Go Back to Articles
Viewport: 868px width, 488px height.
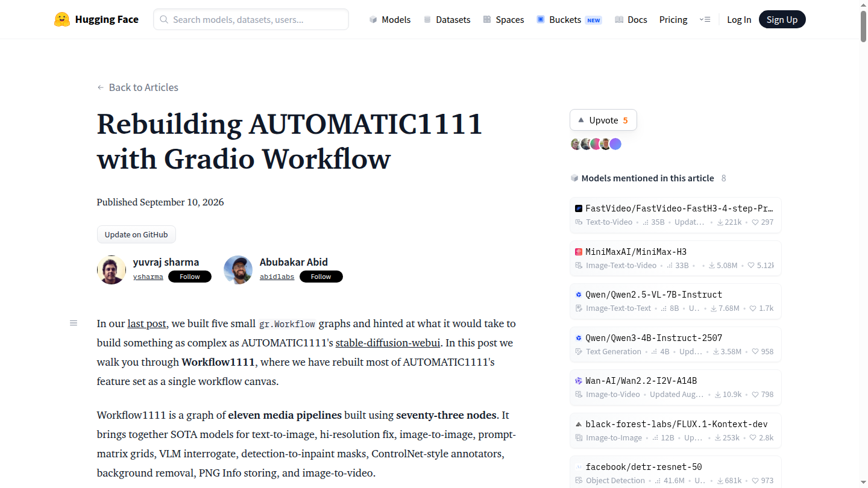point(138,87)
